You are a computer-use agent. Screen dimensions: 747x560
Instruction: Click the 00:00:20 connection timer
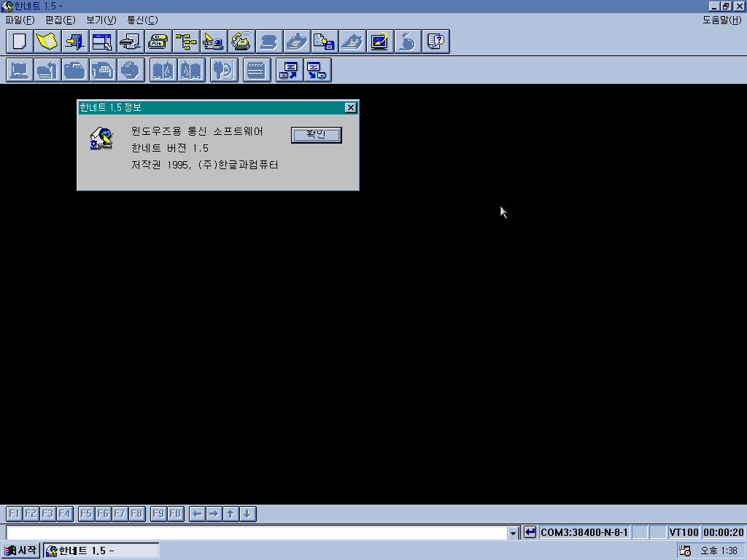click(723, 532)
